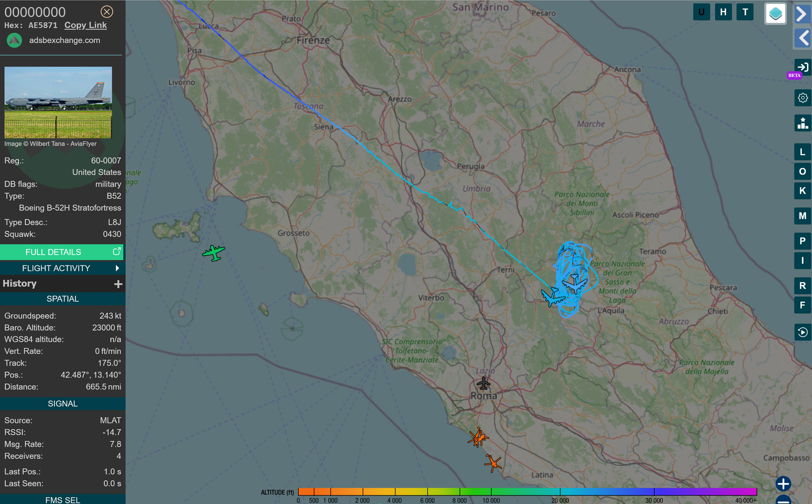Viewport: 812px width, 504px height.
Task: Click the orange helicopter near Latina
Action: [493, 463]
